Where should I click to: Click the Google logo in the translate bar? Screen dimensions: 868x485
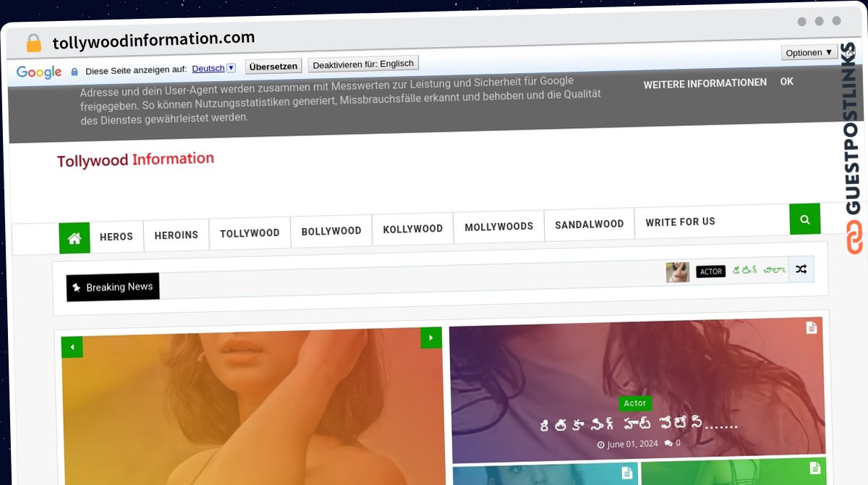39,72
